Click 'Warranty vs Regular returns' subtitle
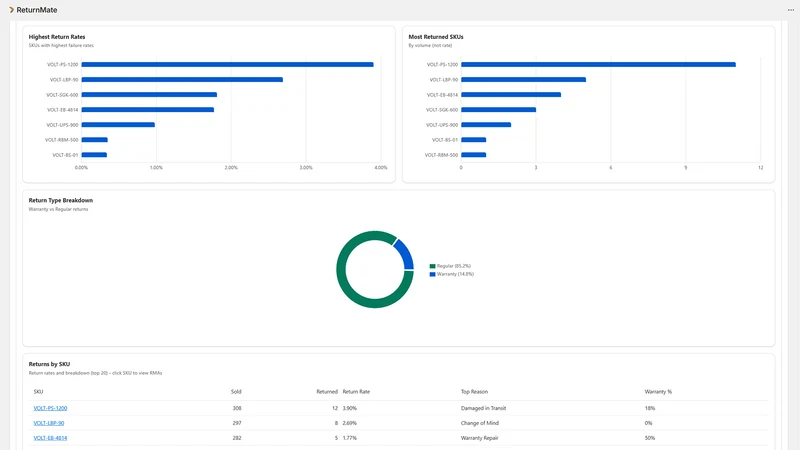 pyautogui.click(x=58, y=209)
